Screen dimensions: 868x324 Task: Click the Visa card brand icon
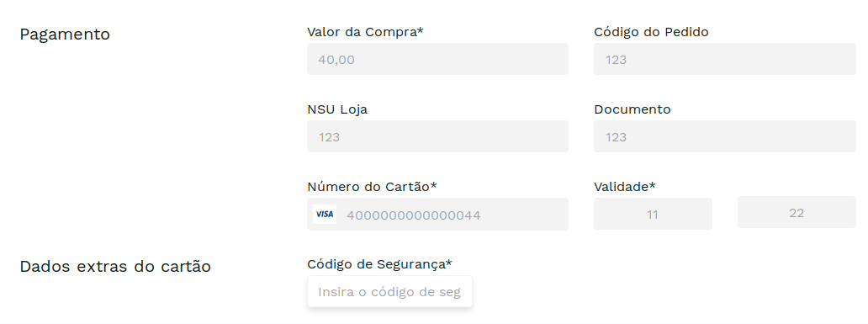point(325,214)
